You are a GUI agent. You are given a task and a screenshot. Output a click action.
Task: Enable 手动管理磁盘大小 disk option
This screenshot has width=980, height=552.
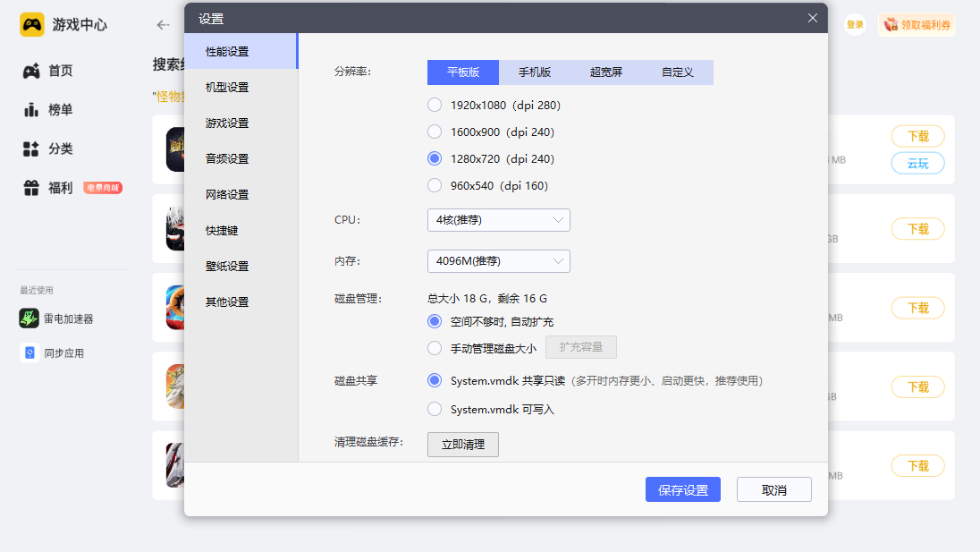pyautogui.click(x=435, y=348)
